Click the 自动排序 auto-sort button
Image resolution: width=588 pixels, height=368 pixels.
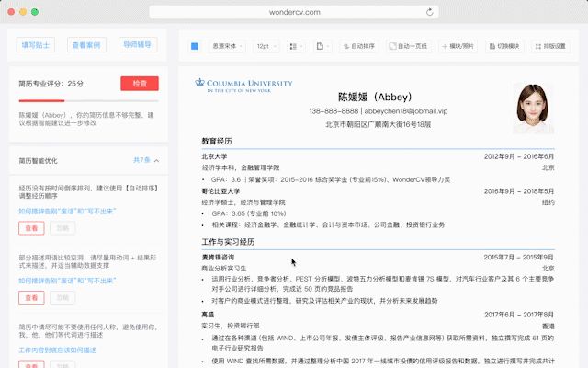(359, 46)
